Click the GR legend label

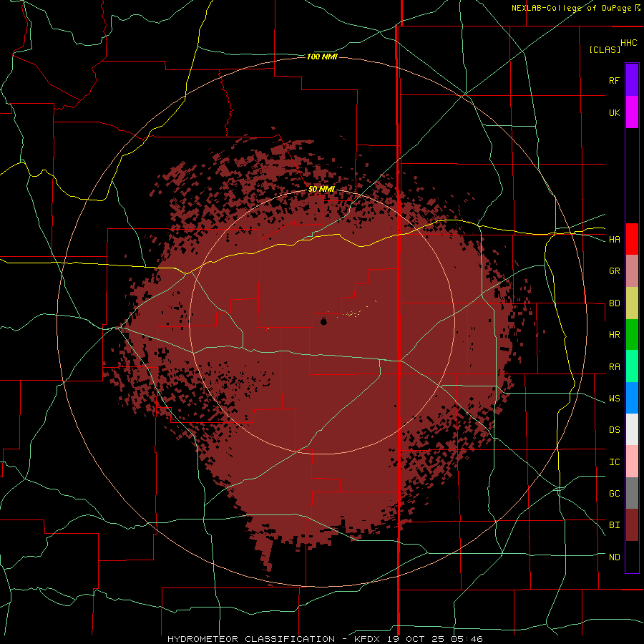(x=615, y=271)
